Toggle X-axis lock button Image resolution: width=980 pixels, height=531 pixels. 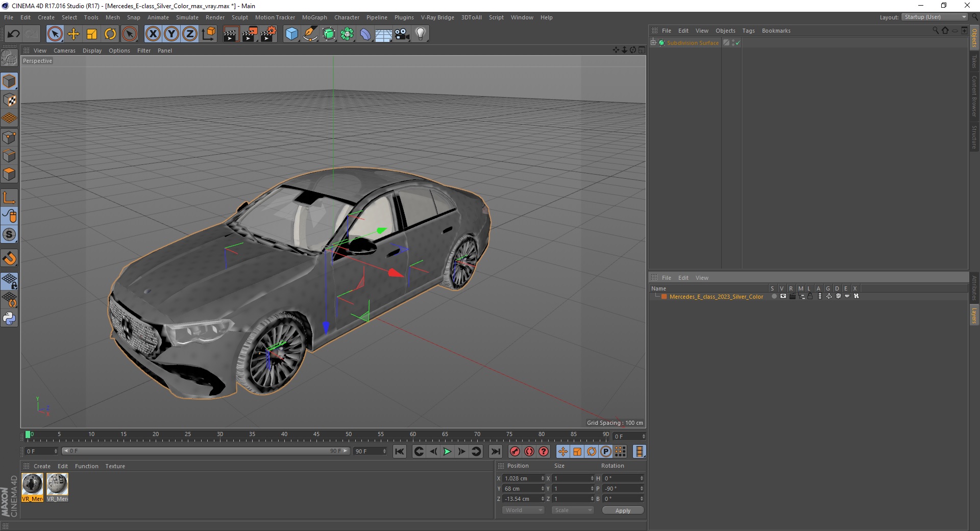(153, 34)
